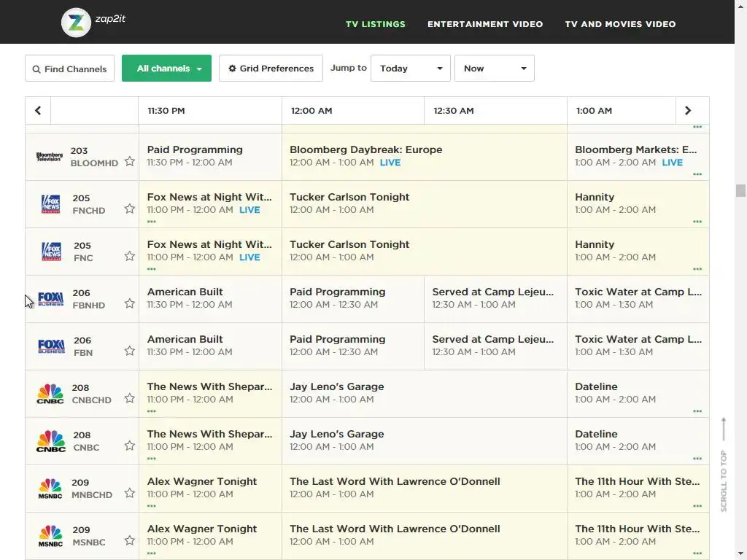747x560 pixels.
Task: Click the Find Channels button
Action: 69,68
